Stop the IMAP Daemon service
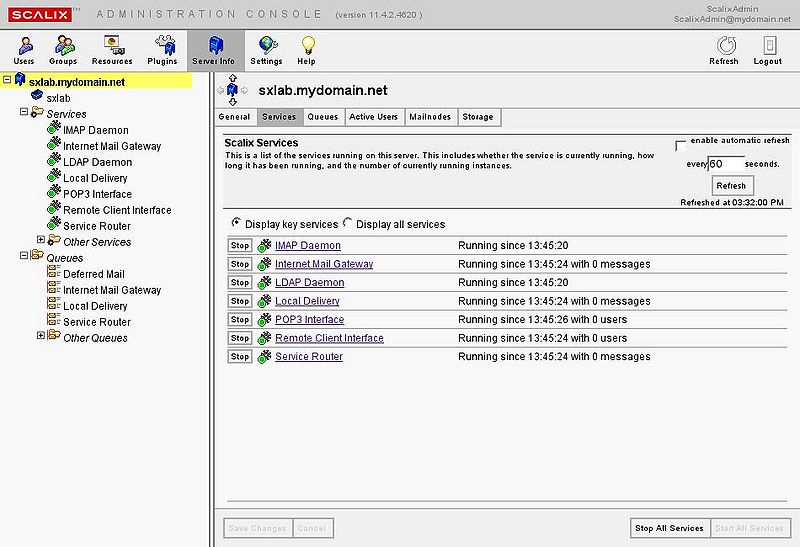The width and height of the screenshot is (800, 547). (240, 245)
